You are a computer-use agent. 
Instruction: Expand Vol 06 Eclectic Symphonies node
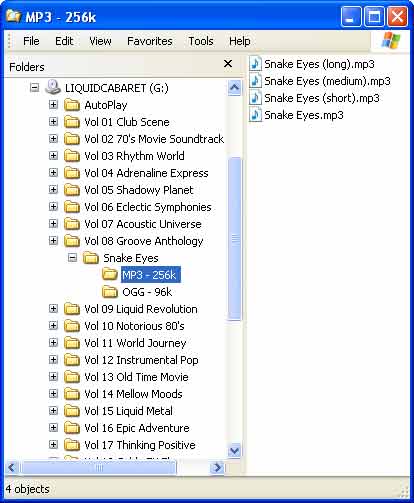point(53,207)
